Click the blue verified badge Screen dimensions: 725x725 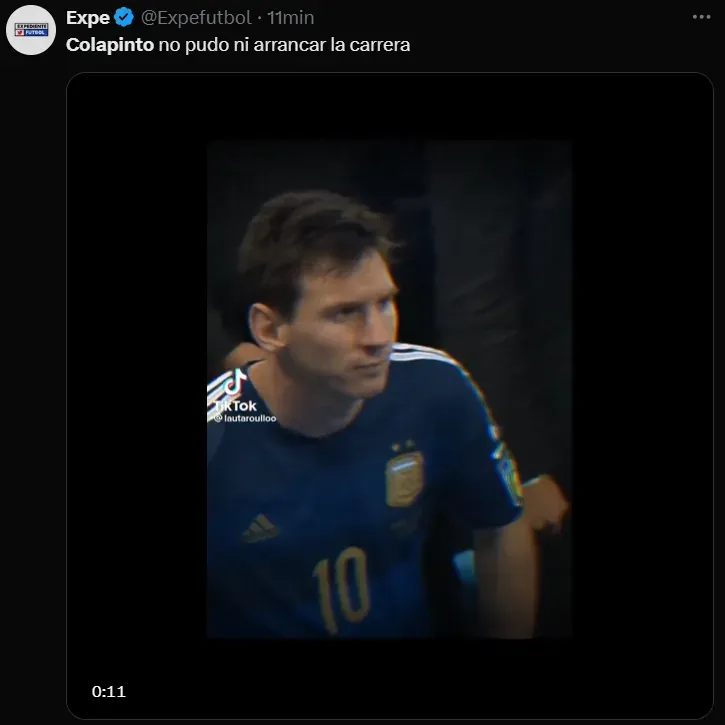point(125,18)
